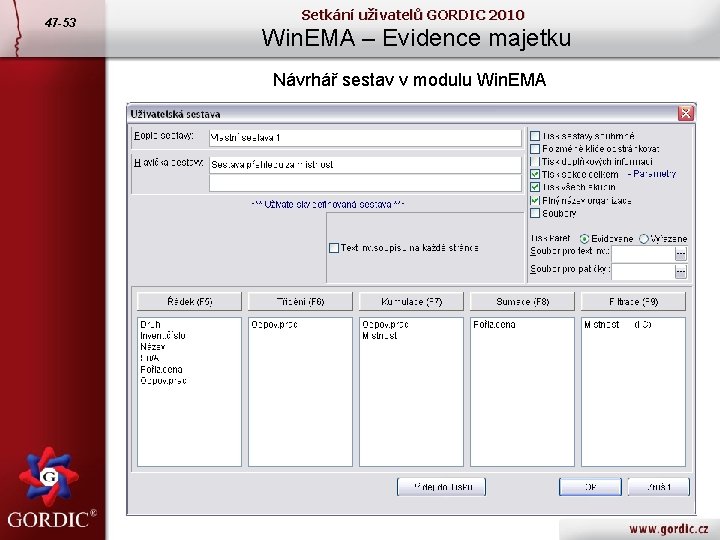Uncheck Tisk součtů celkem checkbox

(535, 174)
